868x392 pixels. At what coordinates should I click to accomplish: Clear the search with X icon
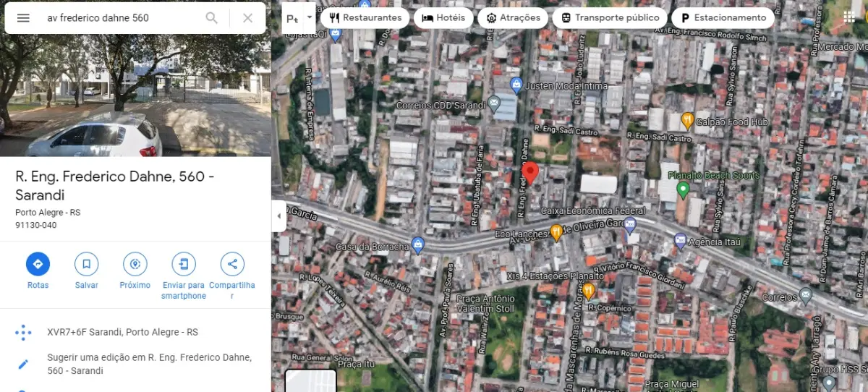(247, 18)
